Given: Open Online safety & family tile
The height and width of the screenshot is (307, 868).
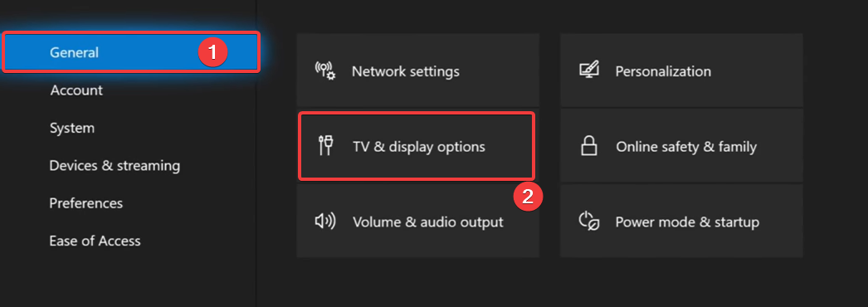Looking at the screenshot, I should 681,145.
